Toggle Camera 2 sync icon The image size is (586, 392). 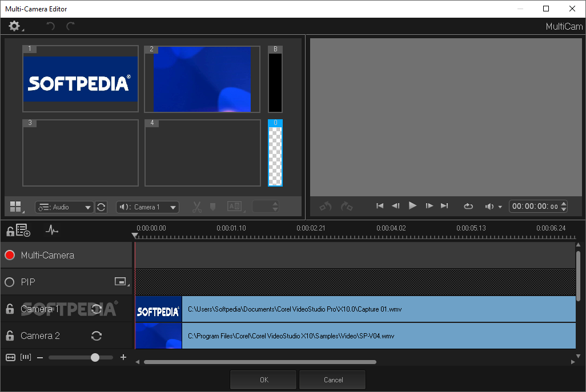[97, 336]
